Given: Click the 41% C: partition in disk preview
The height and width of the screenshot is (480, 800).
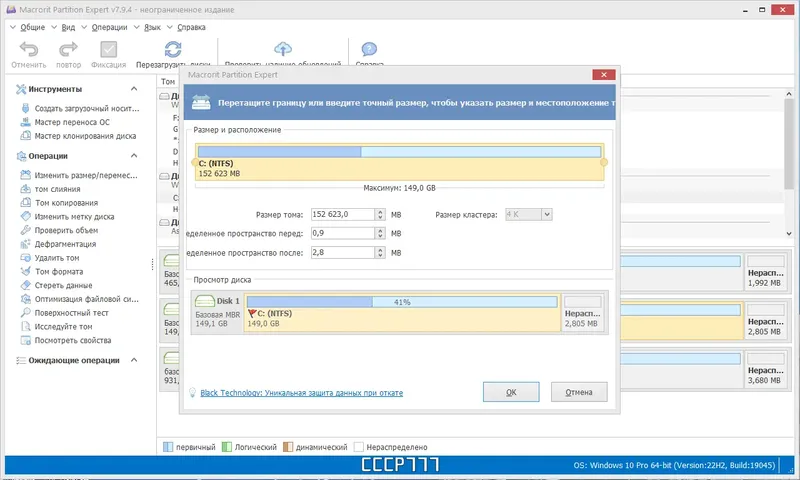Looking at the screenshot, I should pos(402,312).
